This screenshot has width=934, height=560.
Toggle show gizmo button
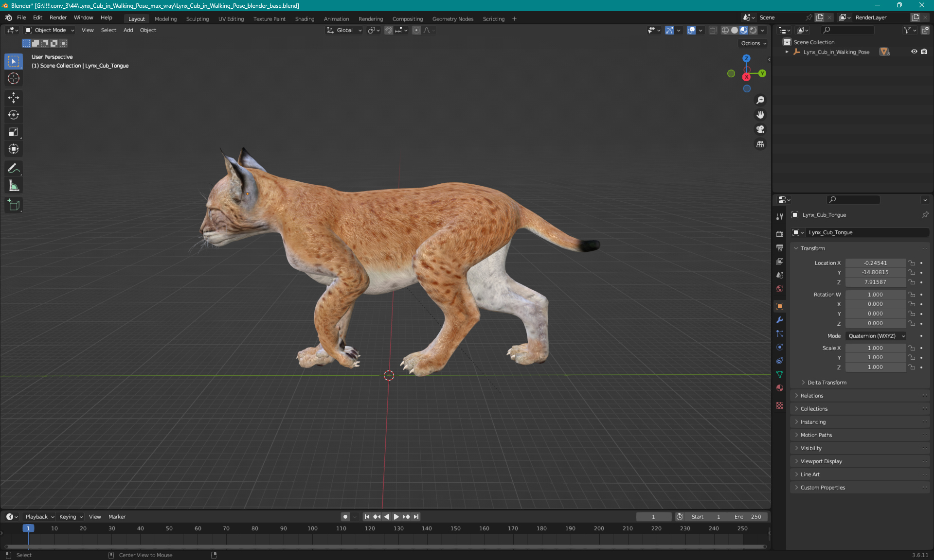tap(669, 30)
